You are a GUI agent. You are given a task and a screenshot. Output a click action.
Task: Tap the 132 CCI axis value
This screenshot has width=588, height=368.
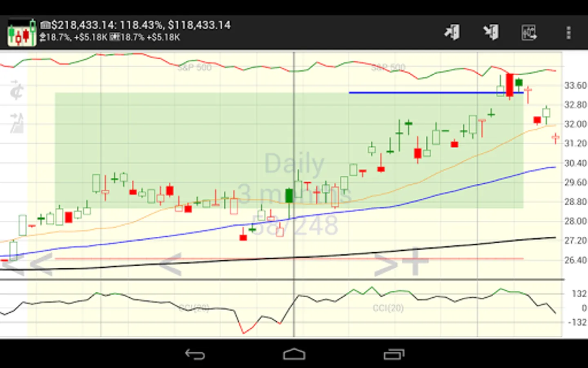click(579, 294)
